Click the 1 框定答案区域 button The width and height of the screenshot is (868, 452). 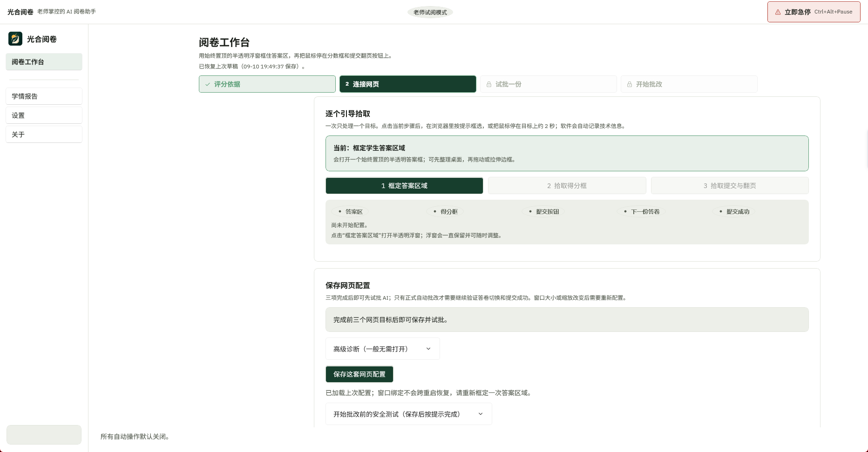[404, 186]
